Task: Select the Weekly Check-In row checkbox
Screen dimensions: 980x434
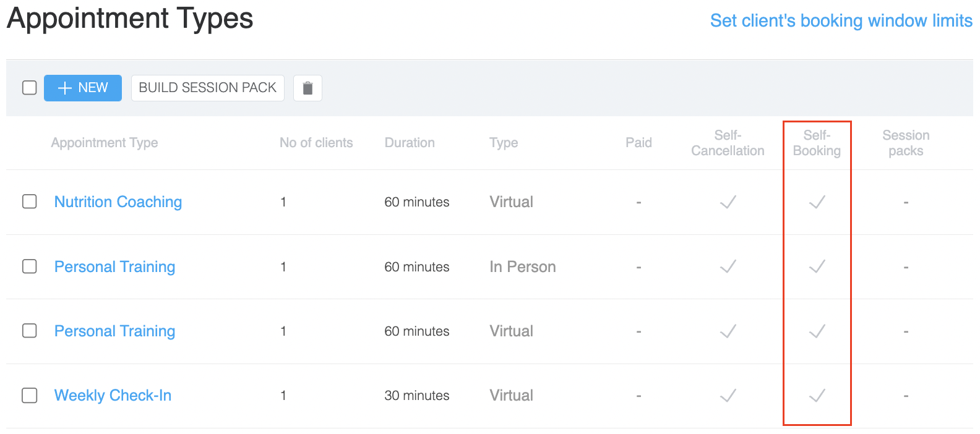Action: point(30,395)
